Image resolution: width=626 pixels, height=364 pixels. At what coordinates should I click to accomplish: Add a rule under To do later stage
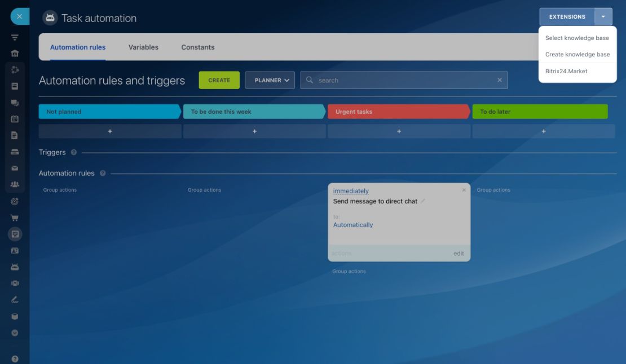(544, 131)
